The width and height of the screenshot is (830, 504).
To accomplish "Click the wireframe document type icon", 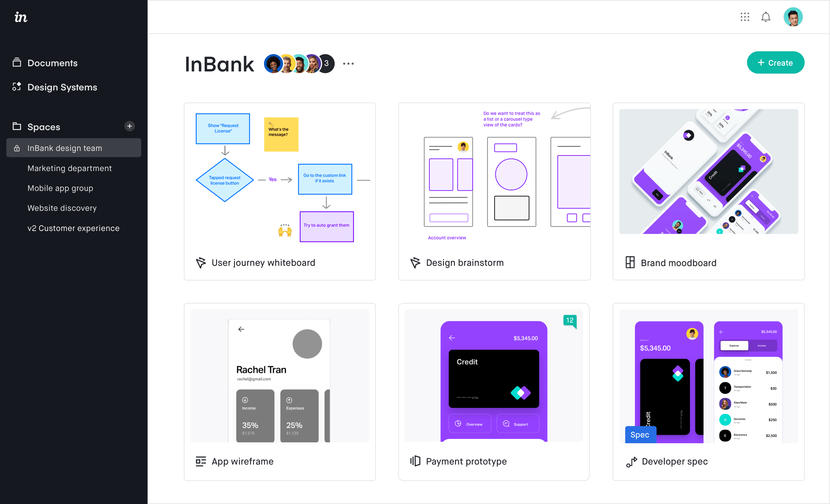I will click(x=201, y=461).
